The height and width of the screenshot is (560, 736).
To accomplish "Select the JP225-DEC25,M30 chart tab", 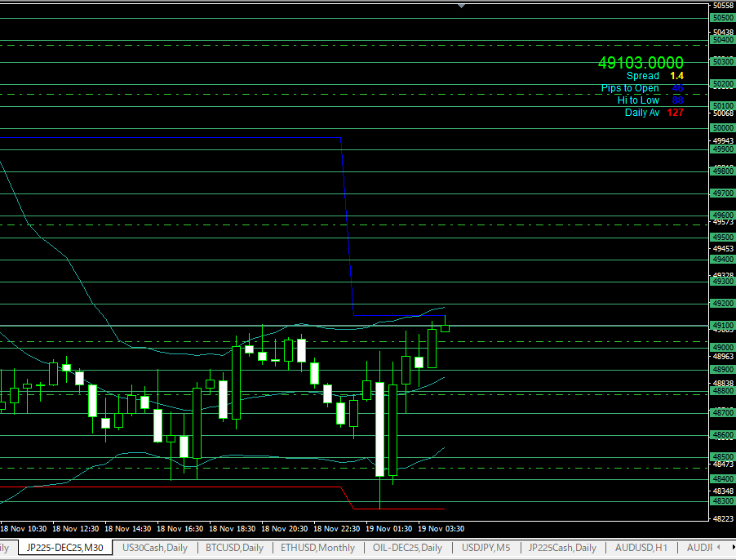I will (x=65, y=548).
